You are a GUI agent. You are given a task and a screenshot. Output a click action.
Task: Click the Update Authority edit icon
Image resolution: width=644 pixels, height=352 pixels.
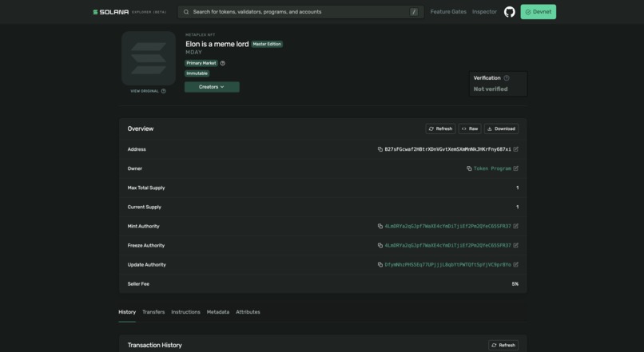click(x=516, y=265)
